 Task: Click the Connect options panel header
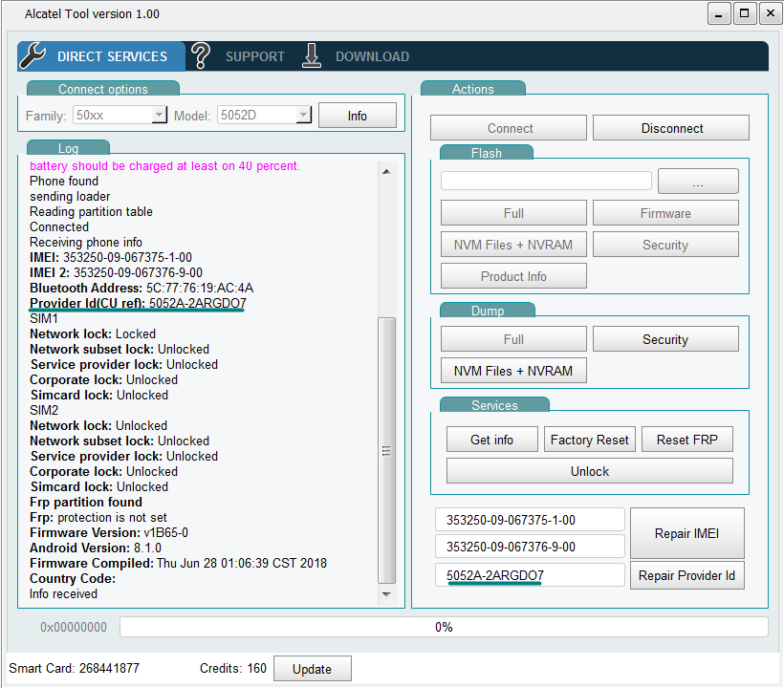[x=103, y=89]
